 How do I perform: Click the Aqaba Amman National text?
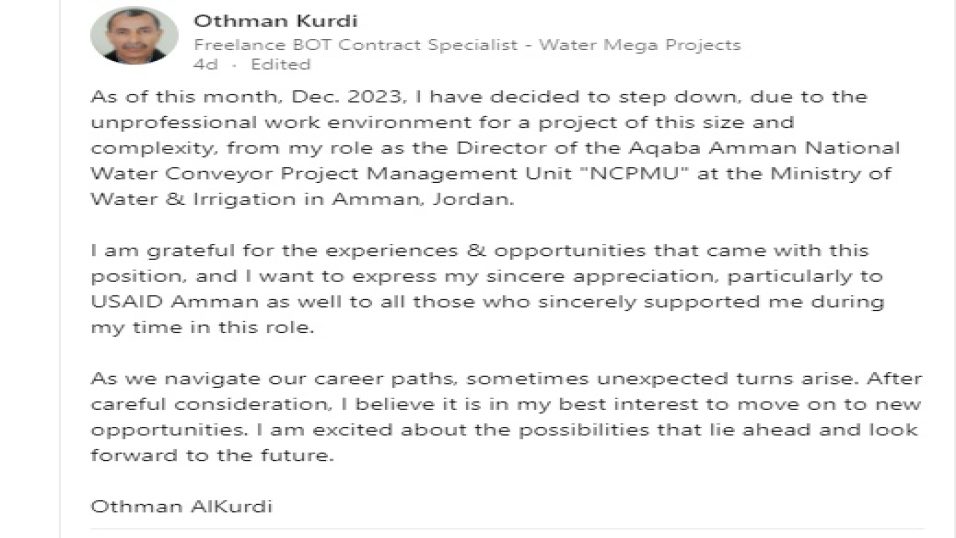764,148
